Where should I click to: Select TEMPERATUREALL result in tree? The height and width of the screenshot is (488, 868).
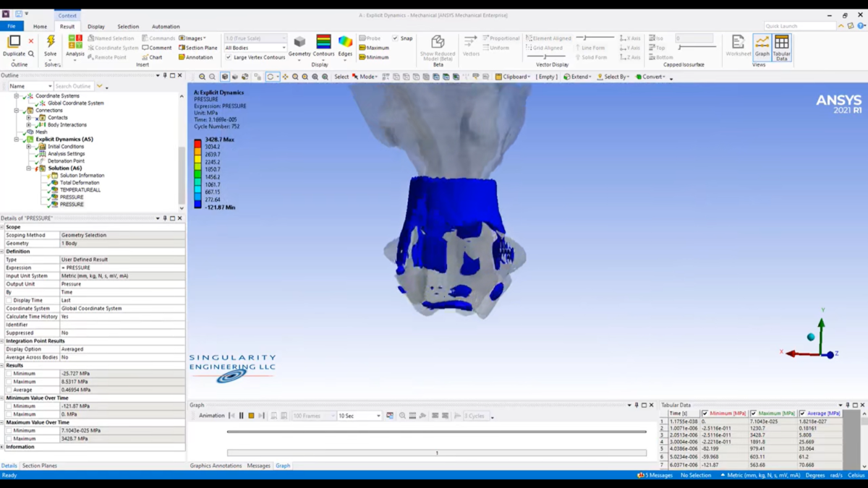tap(80, 190)
